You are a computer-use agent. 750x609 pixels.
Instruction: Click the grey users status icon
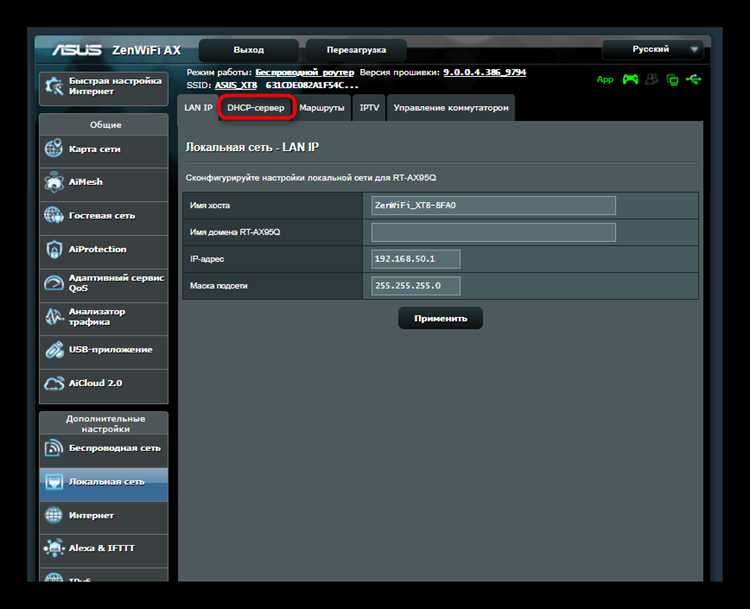[651, 79]
